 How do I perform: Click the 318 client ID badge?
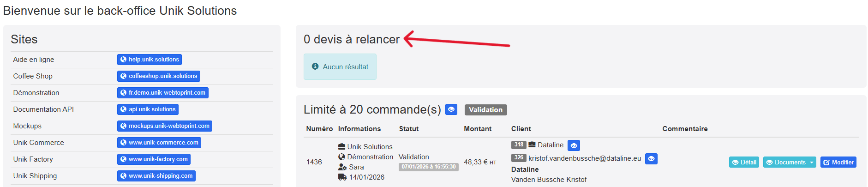pyautogui.click(x=519, y=145)
